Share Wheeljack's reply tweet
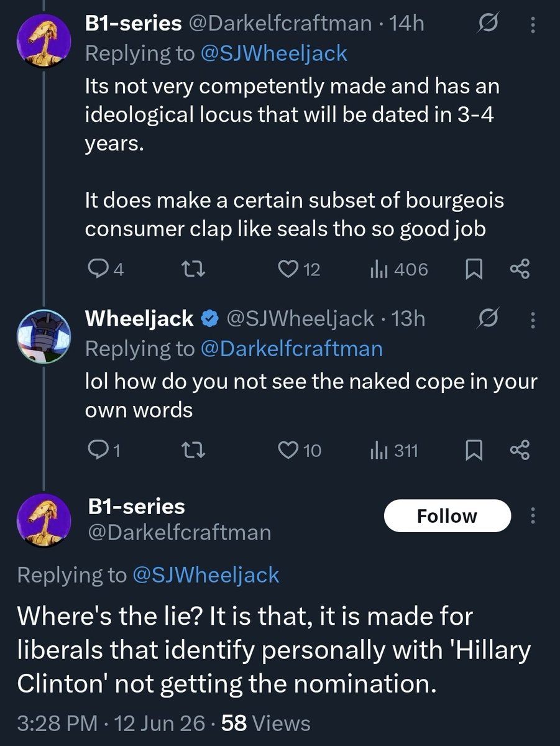Viewport: 560px width, 746px height. (520, 450)
